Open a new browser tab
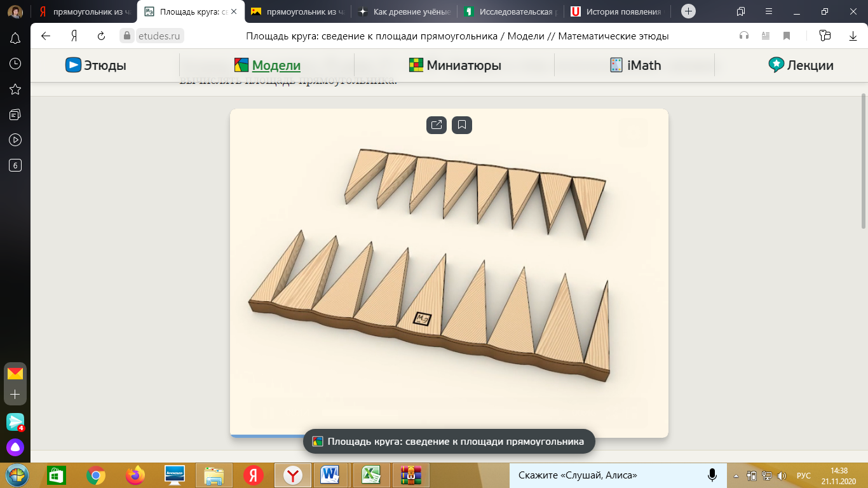 tap(688, 11)
